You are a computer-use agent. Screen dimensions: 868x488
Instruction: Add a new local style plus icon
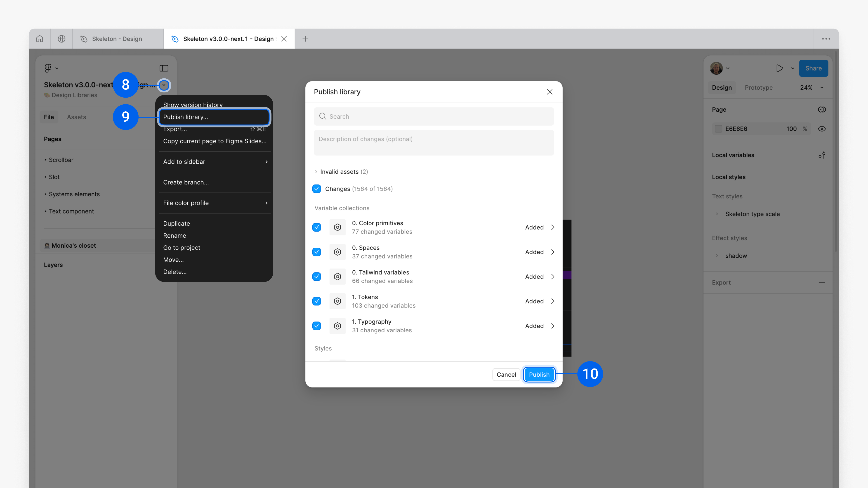click(x=821, y=177)
